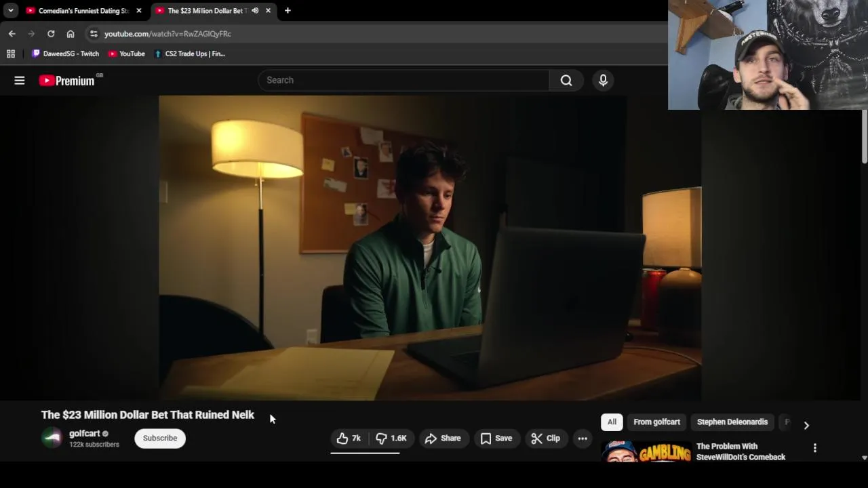Reload the current page

51,33
